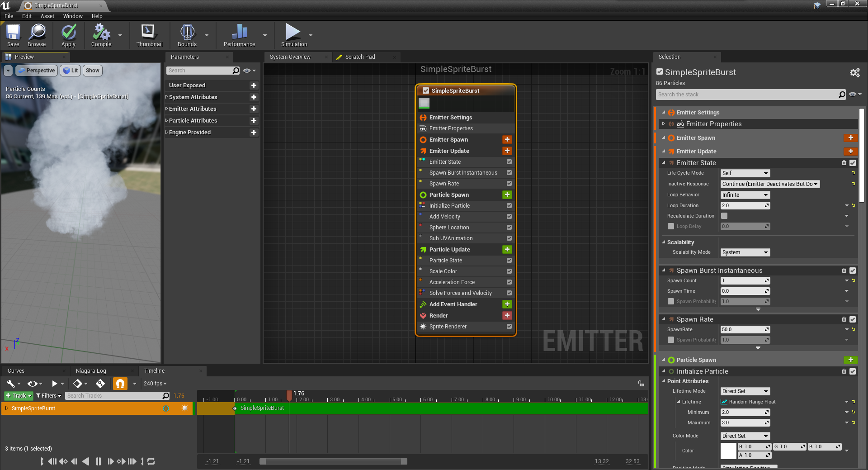Image resolution: width=868 pixels, height=470 pixels.
Task: Click the Simulation toolbar icon
Action: coord(294,36)
